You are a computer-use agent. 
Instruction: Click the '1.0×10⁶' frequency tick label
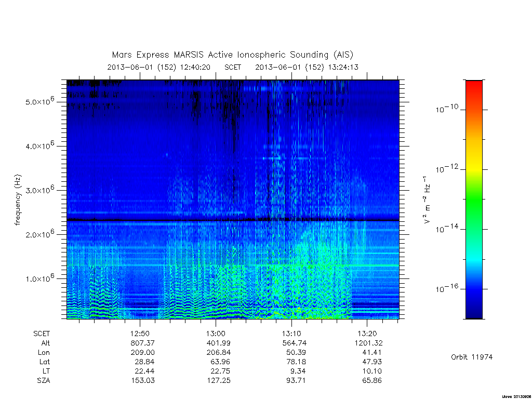40,278
